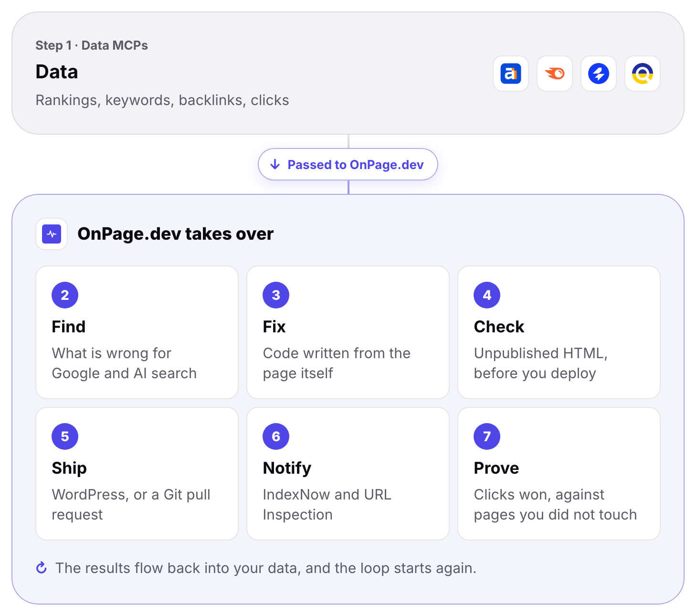This screenshot has height=616, width=697.
Task: Click What is wrong for Google description
Action: click(124, 363)
